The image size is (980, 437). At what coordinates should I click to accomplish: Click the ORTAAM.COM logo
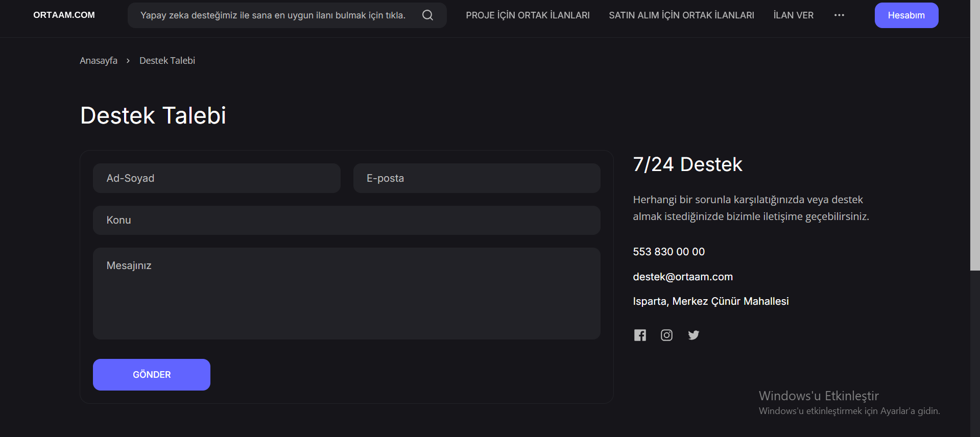coord(64,15)
